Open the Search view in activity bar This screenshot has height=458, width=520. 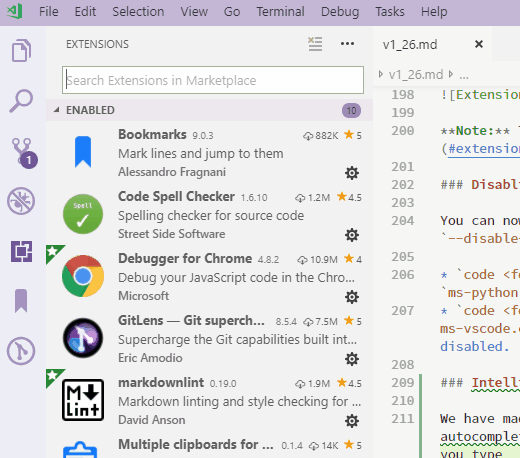21,101
